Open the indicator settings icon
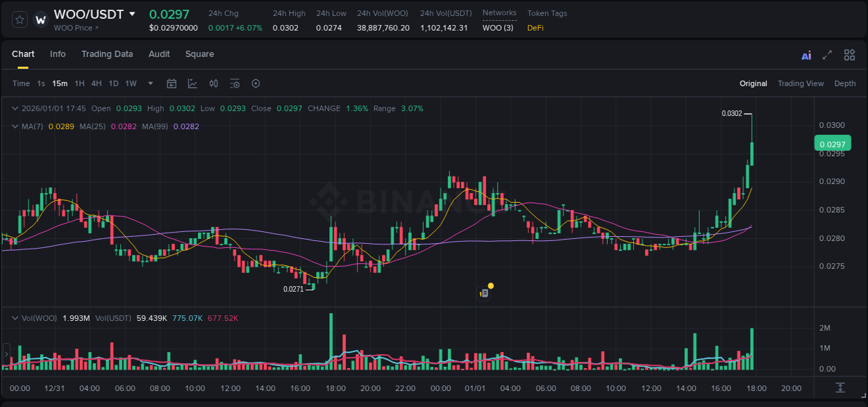This screenshot has height=407, width=868. coord(235,83)
